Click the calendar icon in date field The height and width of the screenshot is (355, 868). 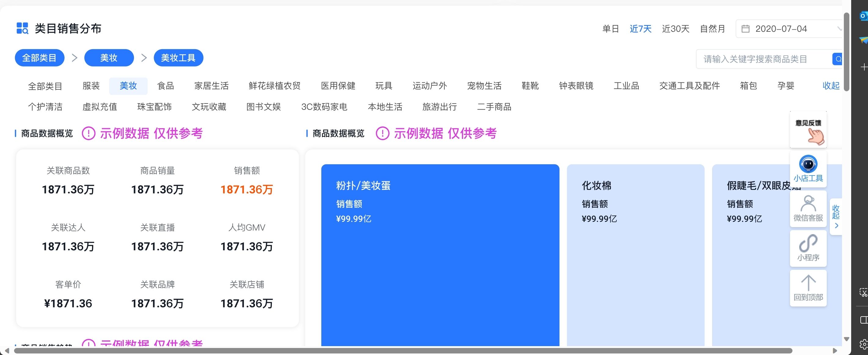point(746,29)
